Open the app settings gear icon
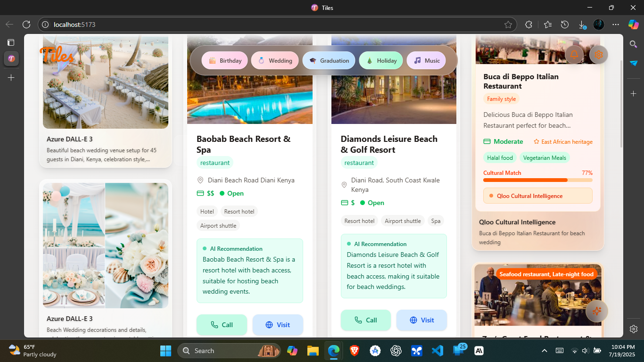The height and width of the screenshot is (362, 644). [599, 55]
